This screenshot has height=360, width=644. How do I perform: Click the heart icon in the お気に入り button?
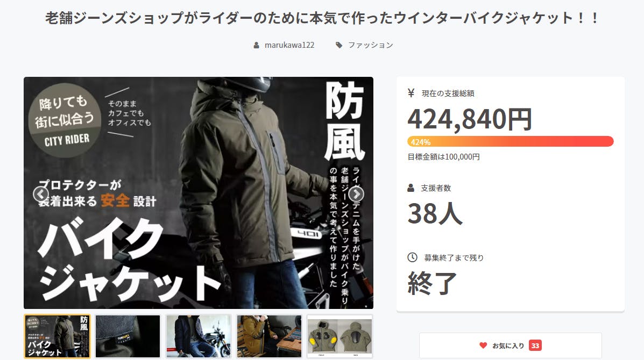(483, 345)
